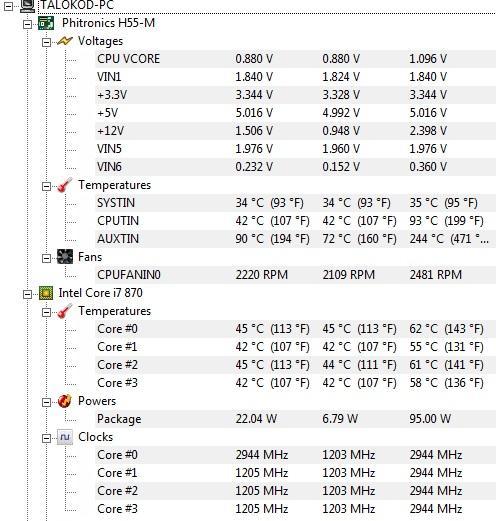The height and width of the screenshot is (521, 496).
Task: Select the CPU VCORE voltage row
Action: (295, 59)
